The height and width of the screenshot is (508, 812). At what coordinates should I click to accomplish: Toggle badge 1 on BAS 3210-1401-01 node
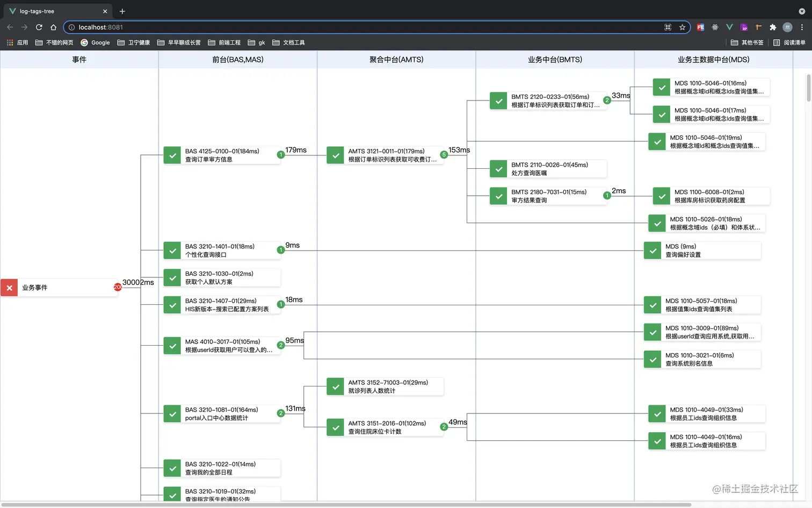point(280,250)
